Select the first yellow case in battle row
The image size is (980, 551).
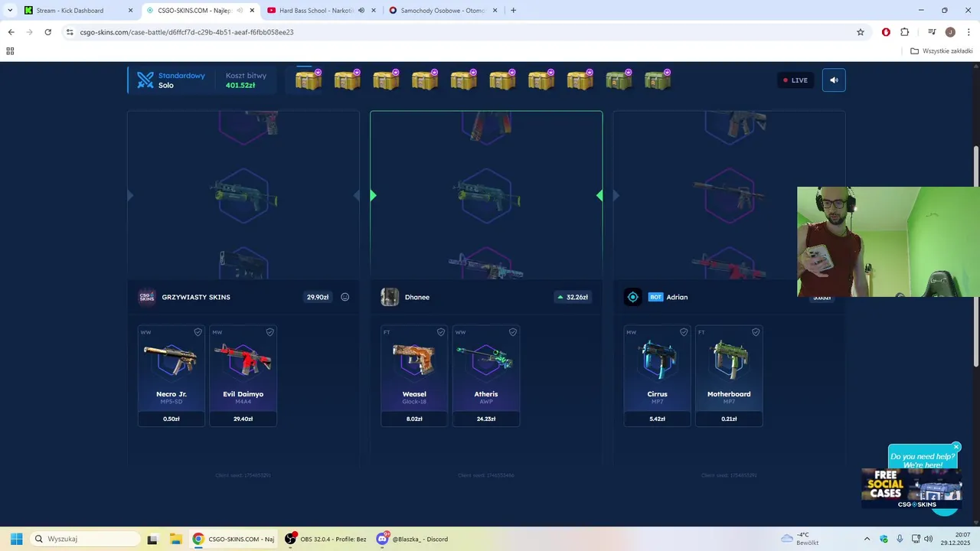coord(309,80)
